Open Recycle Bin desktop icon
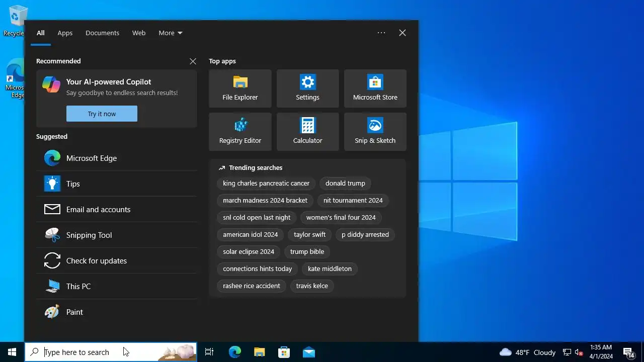Image resolution: width=644 pixels, height=362 pixels. [15, 21]
